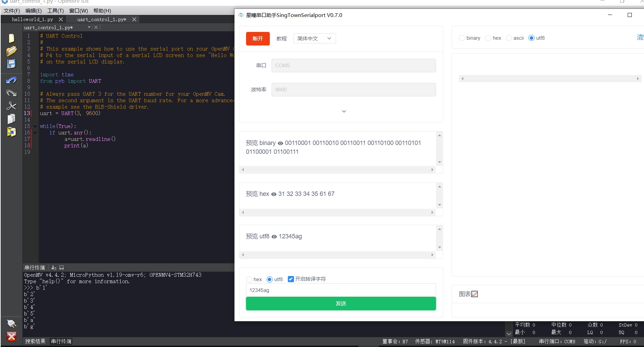Click the 串行端口: COM8 status bar entry
The height and width of the screenshot is (347, 644).
[557, 342]
